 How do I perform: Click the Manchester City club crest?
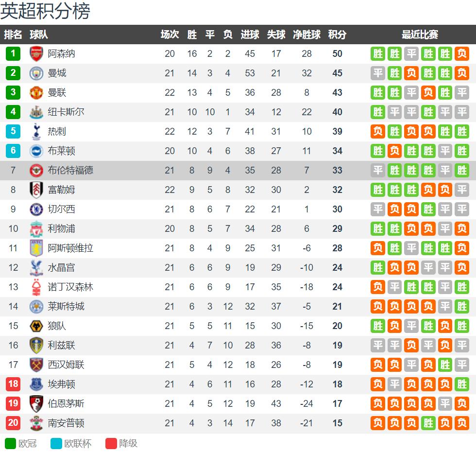[36, 73]
